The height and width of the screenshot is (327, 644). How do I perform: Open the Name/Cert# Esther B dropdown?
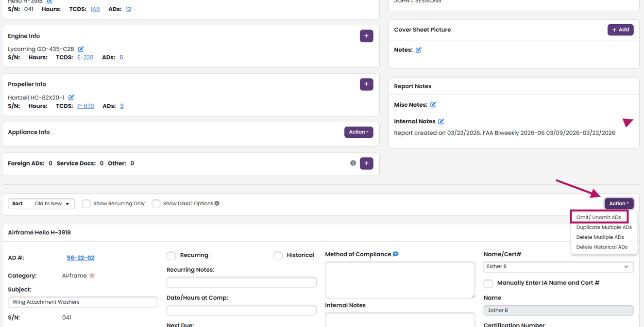pyautogui.click(x=558, y=266)
